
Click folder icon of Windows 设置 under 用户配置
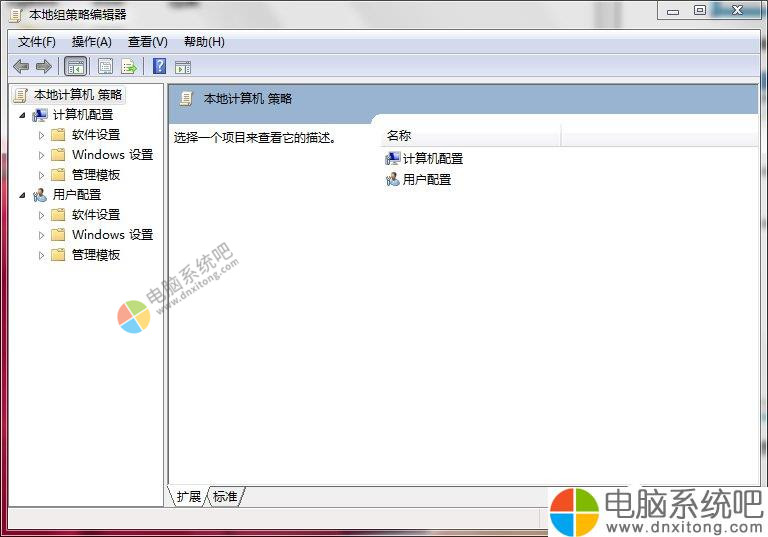(x=58, y=235)
